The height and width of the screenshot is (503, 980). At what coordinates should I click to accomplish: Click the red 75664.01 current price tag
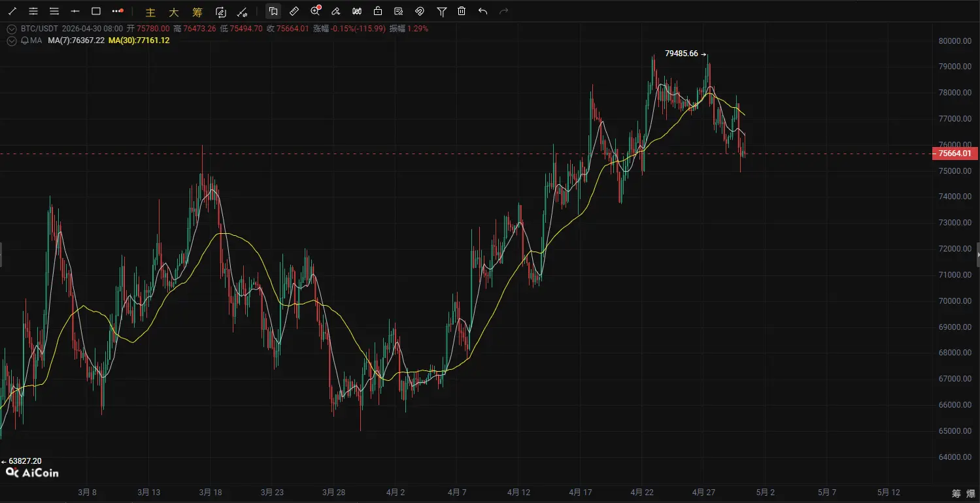[x=956, y=154]
